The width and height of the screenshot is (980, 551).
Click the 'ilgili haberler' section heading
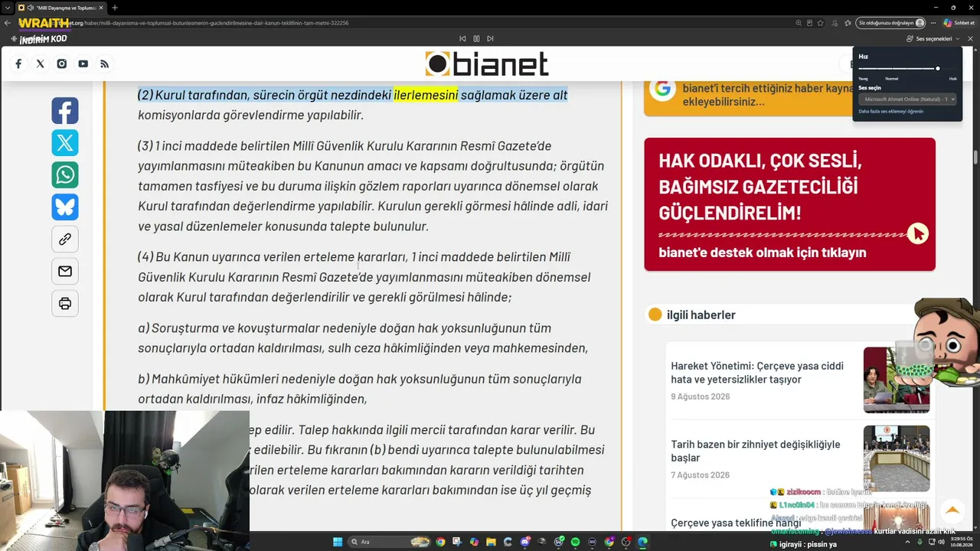[x=701, y=315]
